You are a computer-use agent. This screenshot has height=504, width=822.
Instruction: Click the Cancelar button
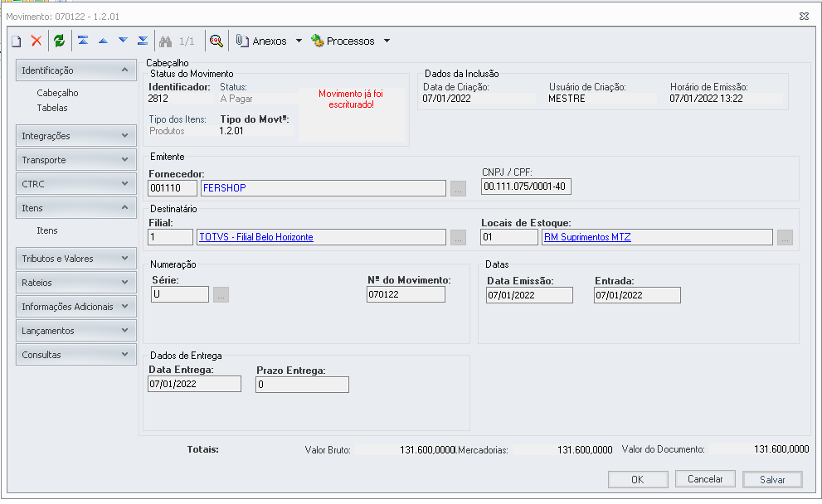pyautogui.click(x=705, y=479)
